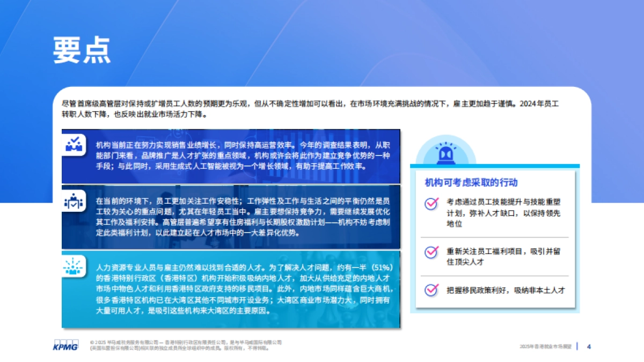This screenshot has height=362, width=644.
Task: Select the KPMG logo in the footer
Action: pyautogui.click(x=64, y=346)
